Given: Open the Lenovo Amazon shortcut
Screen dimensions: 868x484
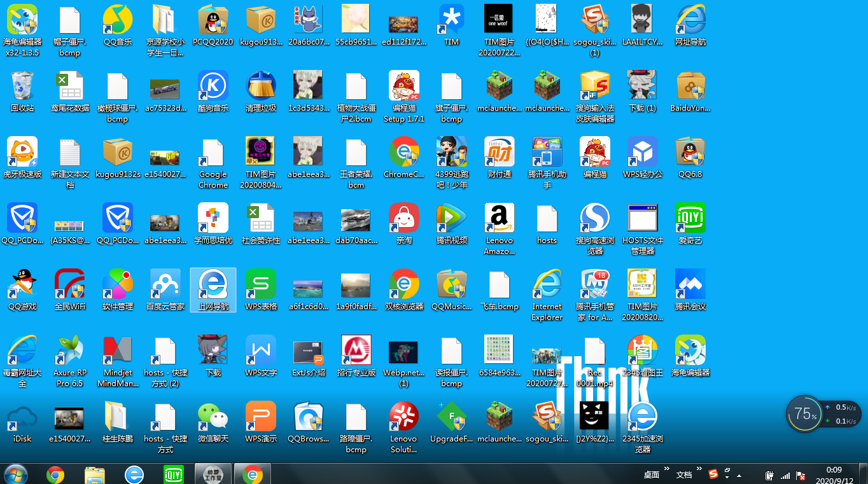Looking at the screenshot, I should [x=500, y=229].
